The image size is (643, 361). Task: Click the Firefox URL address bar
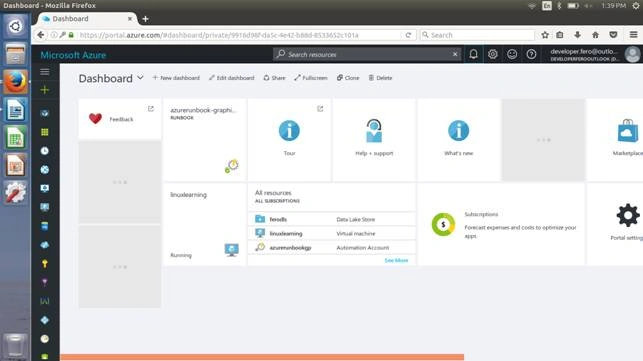[x=240, y=35]
